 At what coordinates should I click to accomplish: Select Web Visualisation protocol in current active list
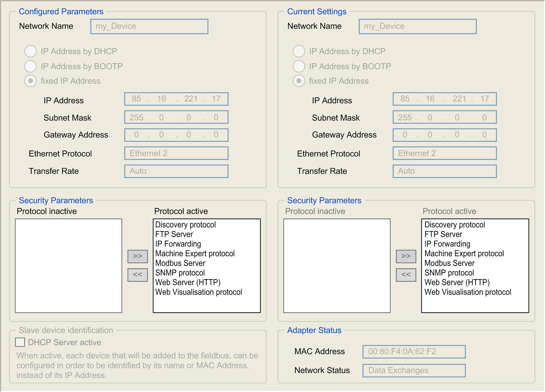tap(468, 292)
